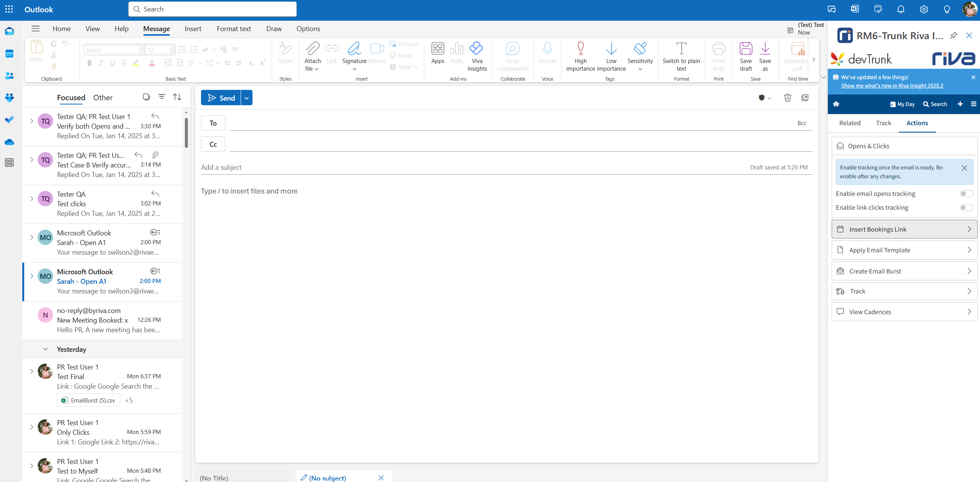Enable email opens tracking toggle
Screen dimensions: 980x482
click(x=966, y=194)
